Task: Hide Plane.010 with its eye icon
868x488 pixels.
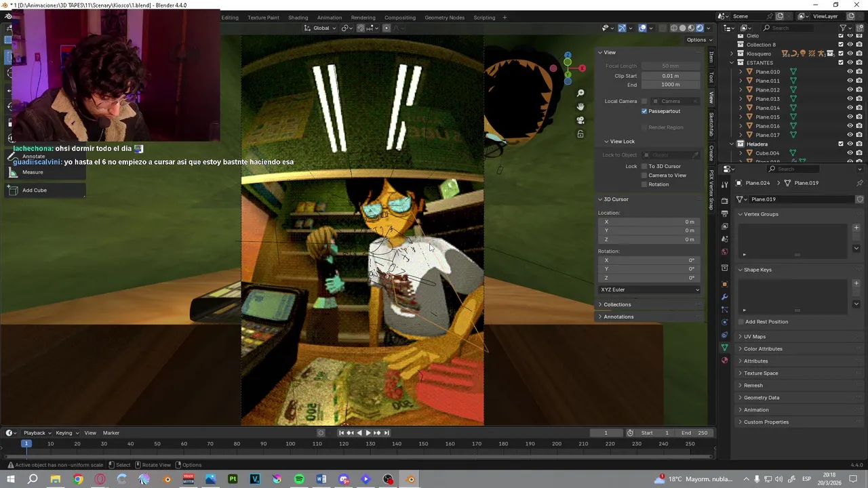Action: click(850, 72)
